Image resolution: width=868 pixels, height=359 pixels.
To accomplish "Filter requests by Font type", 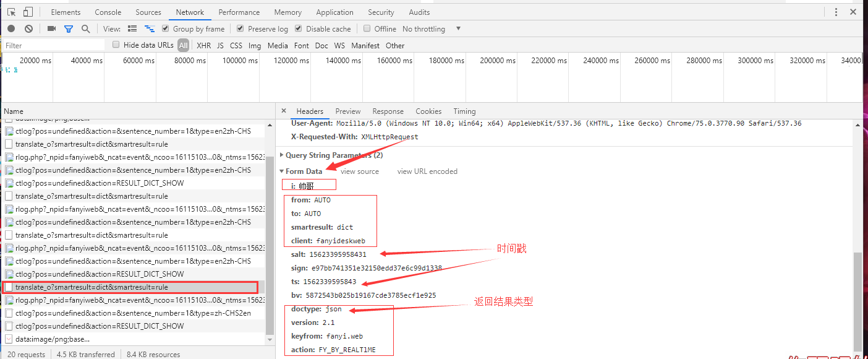I will pyautogui.click(x=302, y=45).
